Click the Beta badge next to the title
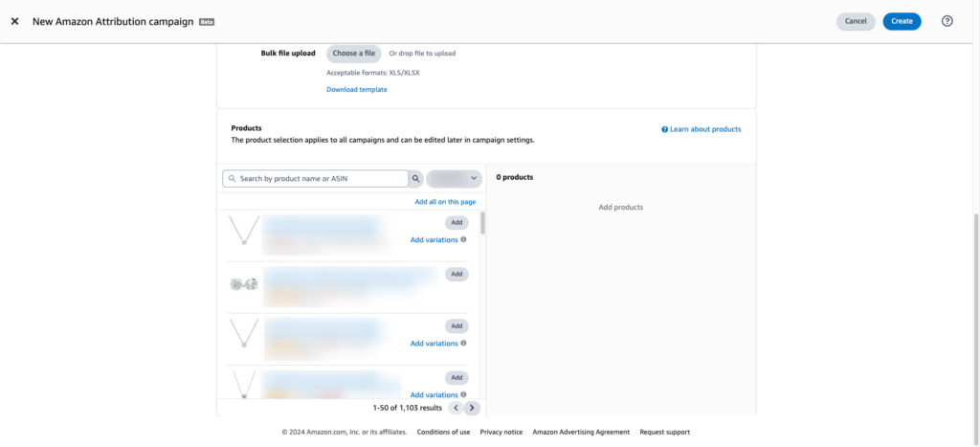 coord(207,22)
